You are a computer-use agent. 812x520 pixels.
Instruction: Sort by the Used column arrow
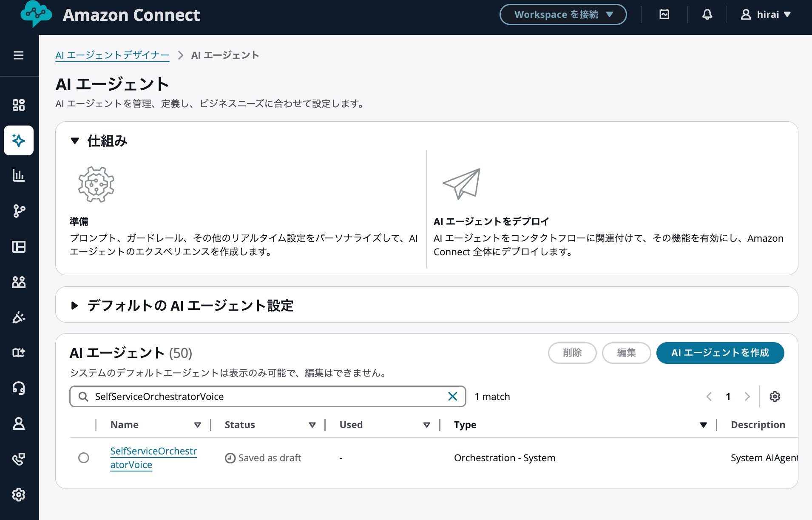(x=426, y=425)
